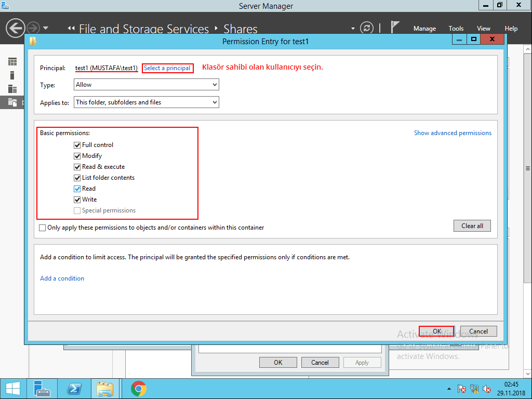Open Server Manager from taskbar
This screenshot has height=399, width=532.
point(42,389)
